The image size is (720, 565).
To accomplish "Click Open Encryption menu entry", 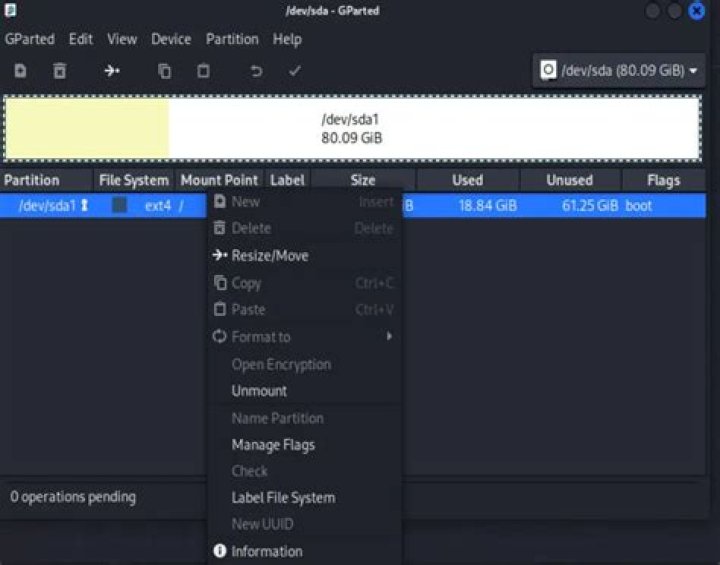I will pyautogui.click(x=305, y=364).
